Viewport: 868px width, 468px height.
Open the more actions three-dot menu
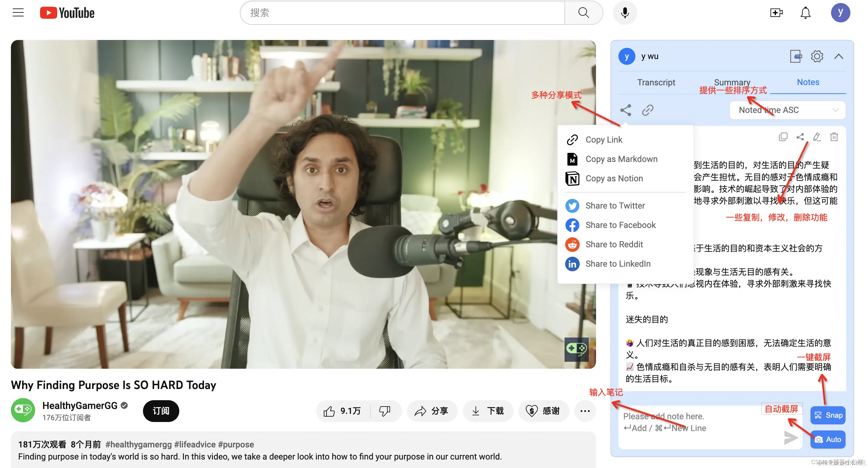pyautogui.click(x=585, y=411)
